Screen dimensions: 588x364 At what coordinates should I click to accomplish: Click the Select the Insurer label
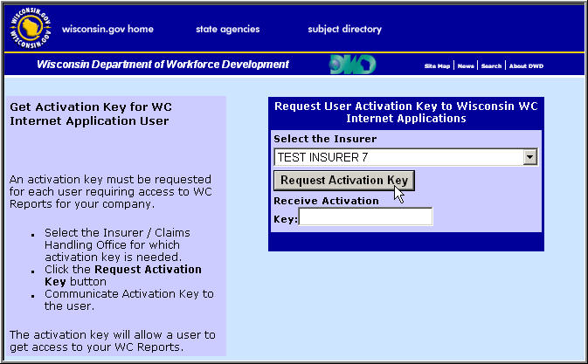325,139
